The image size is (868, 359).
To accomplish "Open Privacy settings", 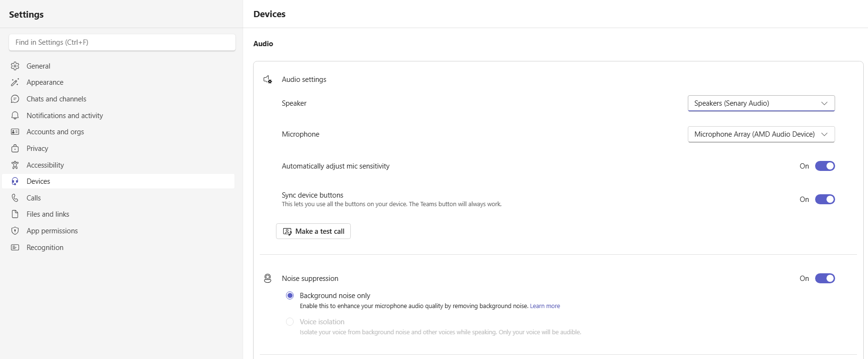I will click(x=118, y=149).
